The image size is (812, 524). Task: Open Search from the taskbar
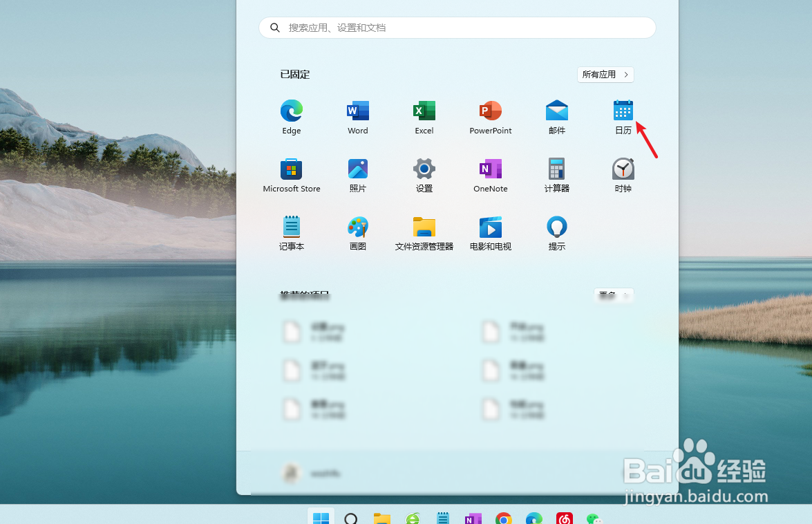(350, 518)
